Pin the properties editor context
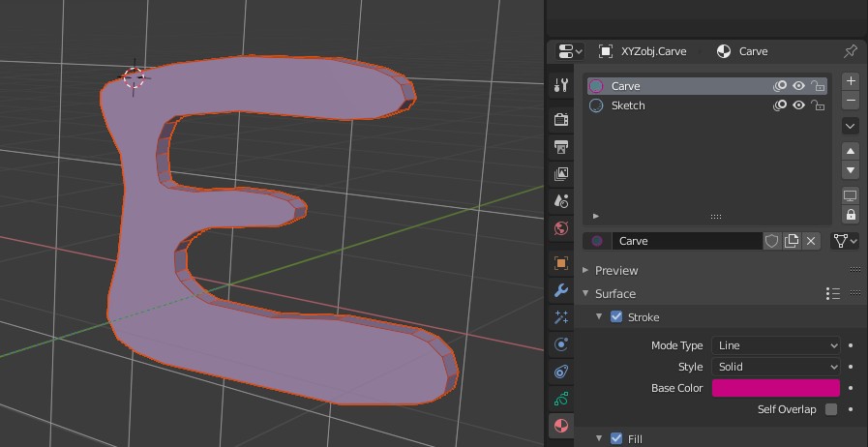This screenshot has height=447, width=868. point(851,51)
